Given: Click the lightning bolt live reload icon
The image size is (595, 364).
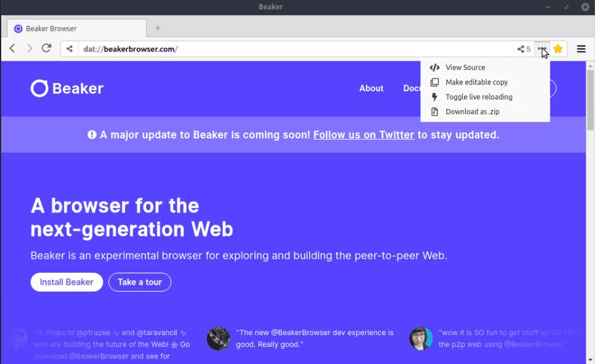Looking at the screenshot, I should pos(434,97).
